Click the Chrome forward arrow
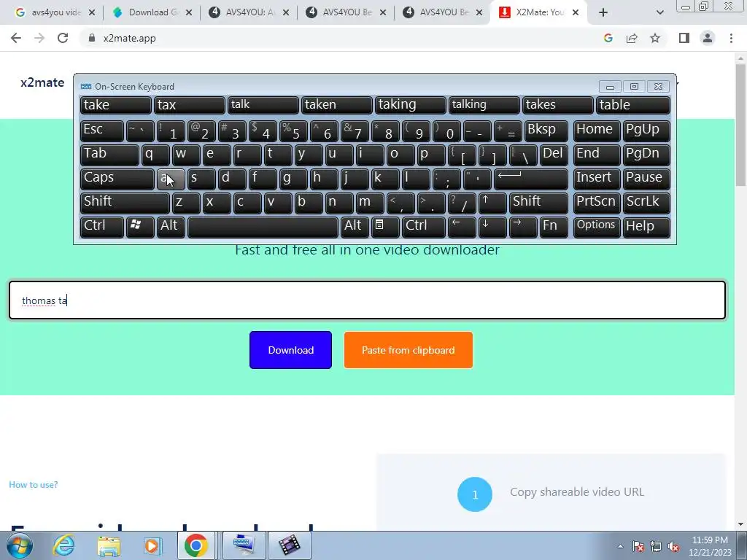The width and height of the screenshot is (747, 560). click(x=39, y=38)
